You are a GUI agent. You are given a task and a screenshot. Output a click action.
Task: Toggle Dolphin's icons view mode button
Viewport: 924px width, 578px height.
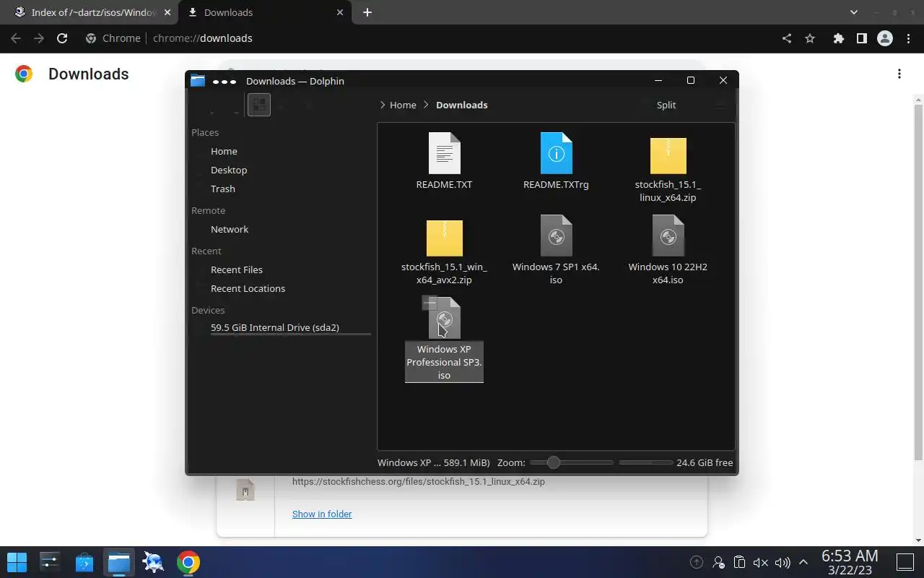click(259, 105)
